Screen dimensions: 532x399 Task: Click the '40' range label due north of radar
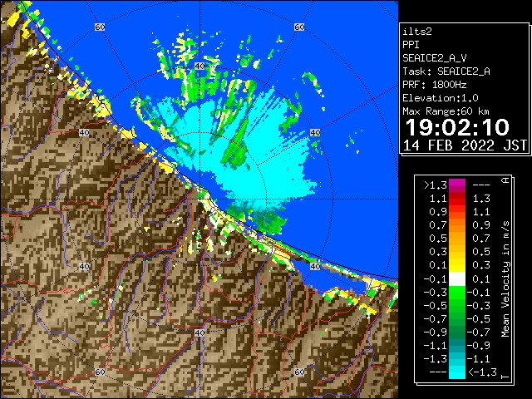pos(199,66)
